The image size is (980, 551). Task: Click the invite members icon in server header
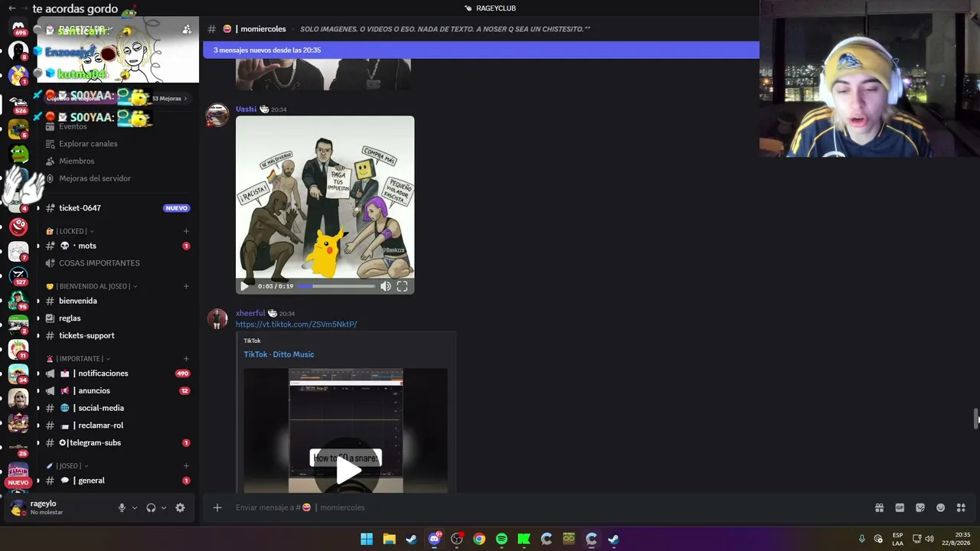tap(186, 30)
